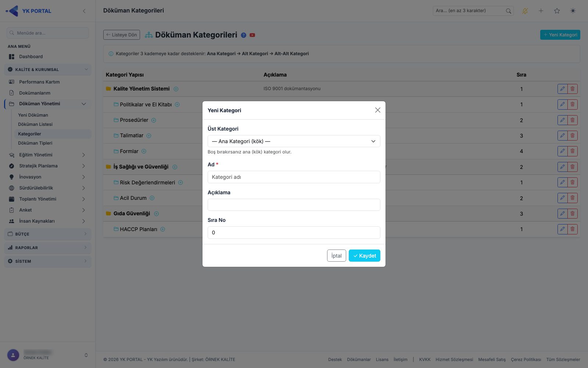The width and height of the screenshot is (588, 368).
Task: Click the Menüde ara search box
Action: 48,33
